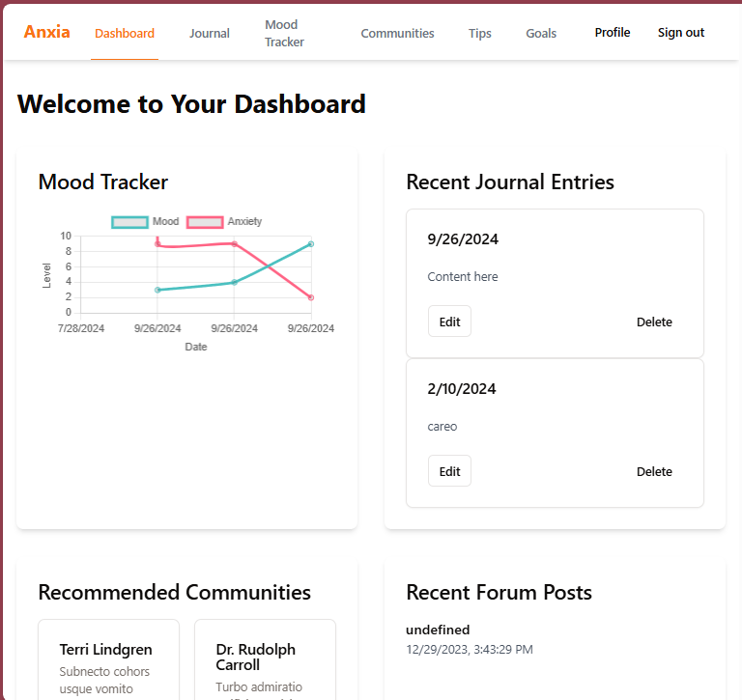
Task: Open the Mood Tracker nav item
Action: coord(284,33)
